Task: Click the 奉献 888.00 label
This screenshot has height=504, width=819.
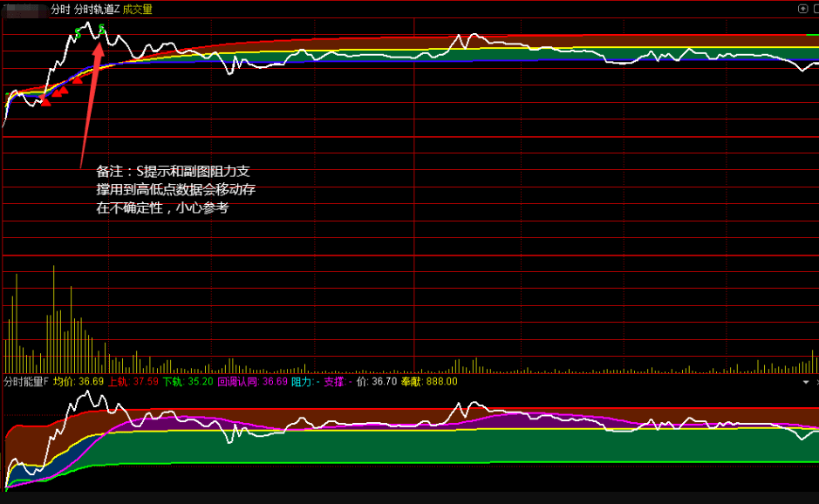Action: pos(428,382)
